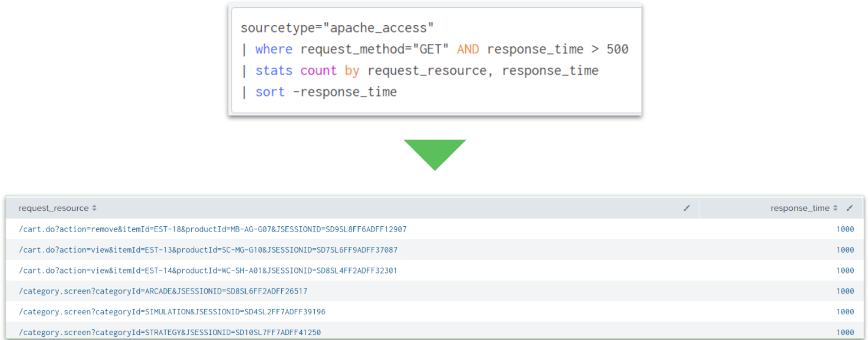Open the categoryId=ARCADE resource link
868x340 pixels.
coord(163,291)
